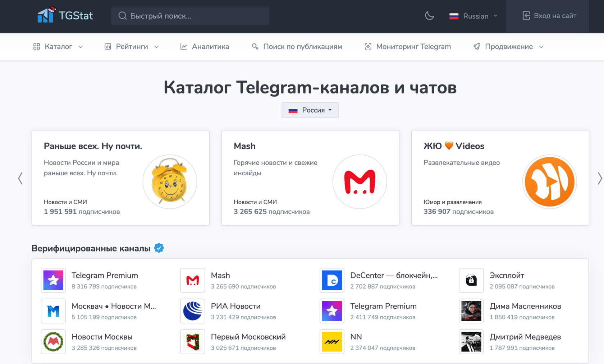Open Поиск по публикациям page
The image size is (604, 364).
[x=297, y=46]
